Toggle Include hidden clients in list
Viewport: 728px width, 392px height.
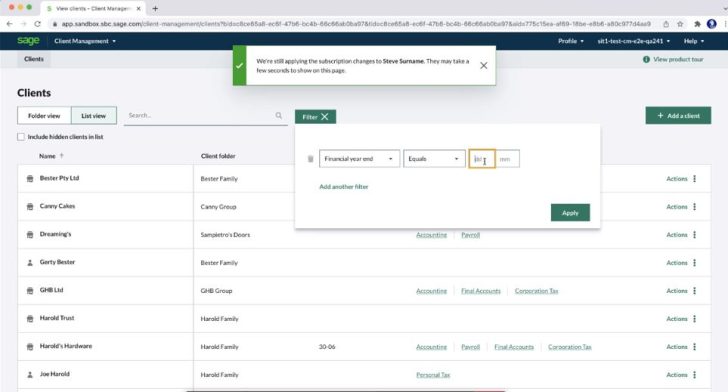click(x=21, y=137)
